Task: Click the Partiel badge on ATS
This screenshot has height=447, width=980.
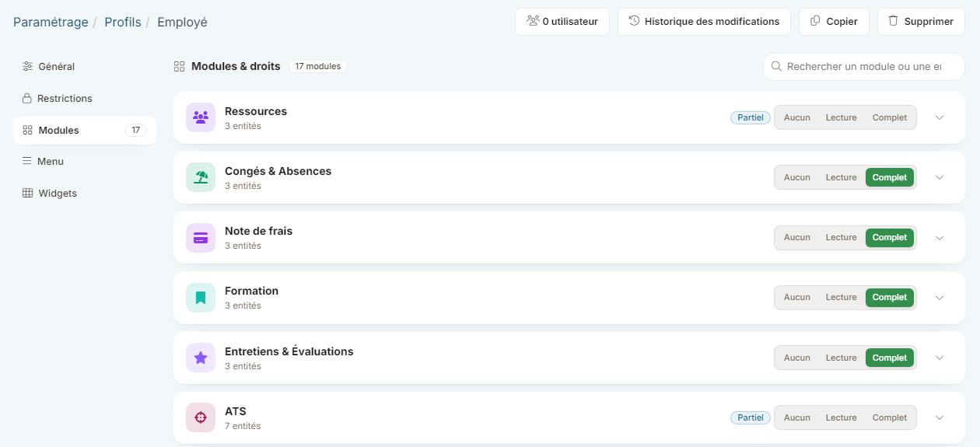Action: 751,417
